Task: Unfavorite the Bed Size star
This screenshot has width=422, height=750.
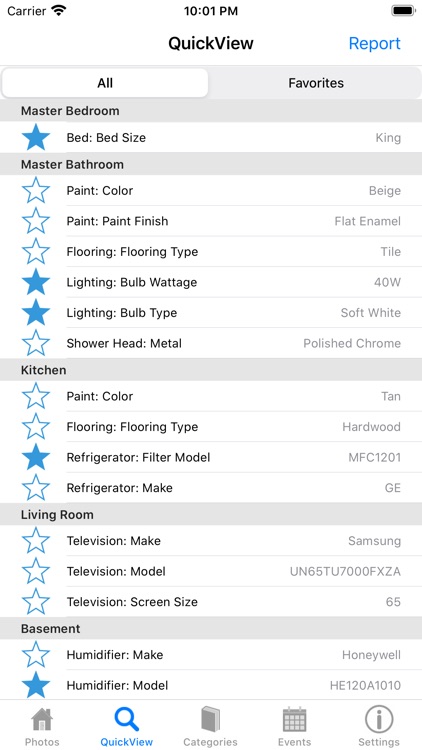Action: (x=36, y=137)
